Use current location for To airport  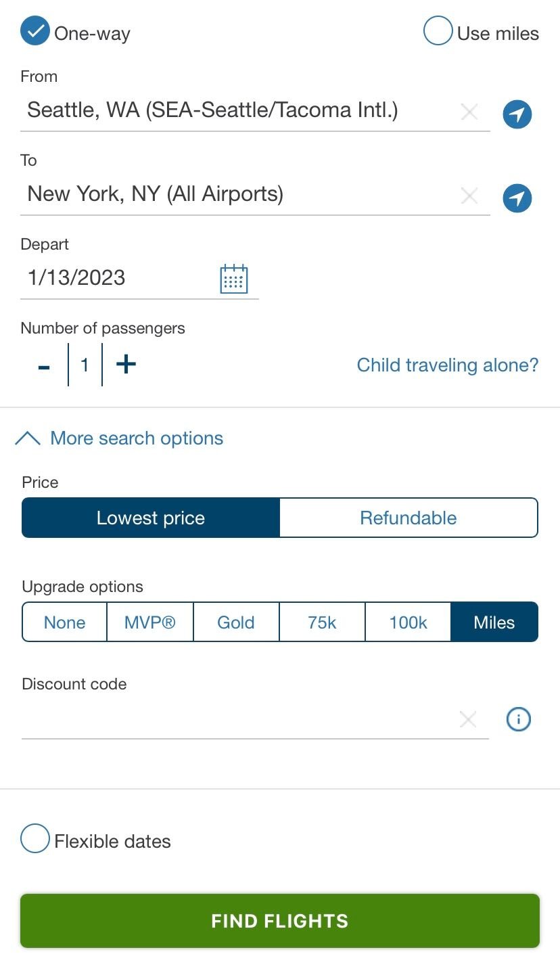click(x=517, y=198)
